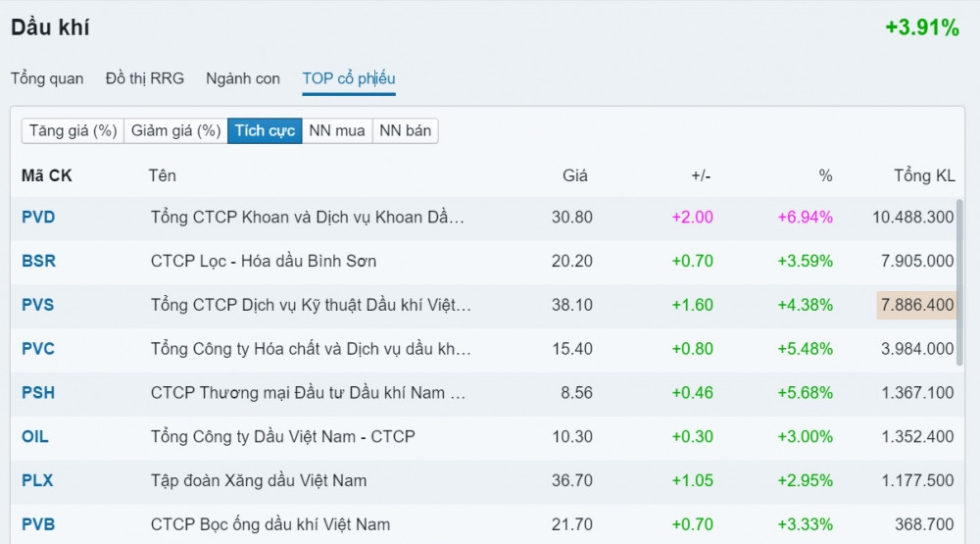Viewport: 980px width, 544px height.
Task: Switch to the Tổng quan tab
Action: pos(47,78)
